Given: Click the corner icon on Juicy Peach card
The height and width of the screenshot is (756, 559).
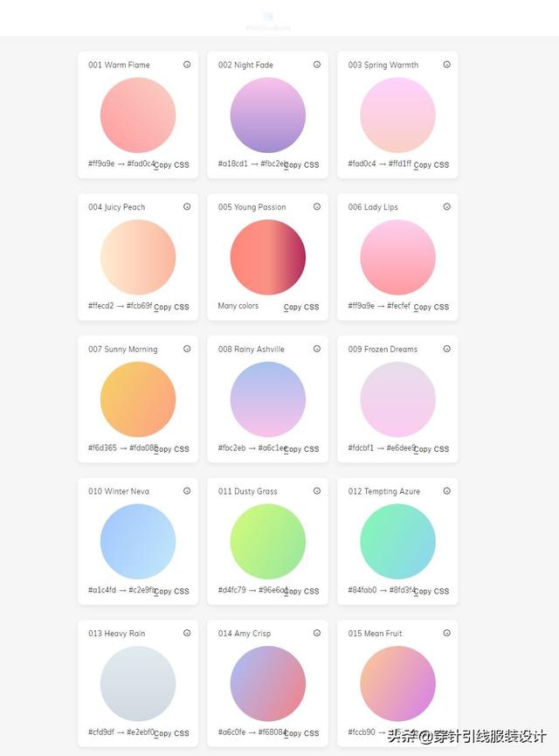Looking at the screenshot, I should coord(187,207).
